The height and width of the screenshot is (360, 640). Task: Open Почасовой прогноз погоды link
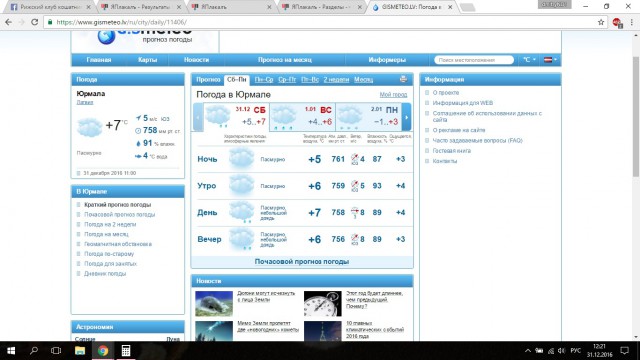(302, 262)
